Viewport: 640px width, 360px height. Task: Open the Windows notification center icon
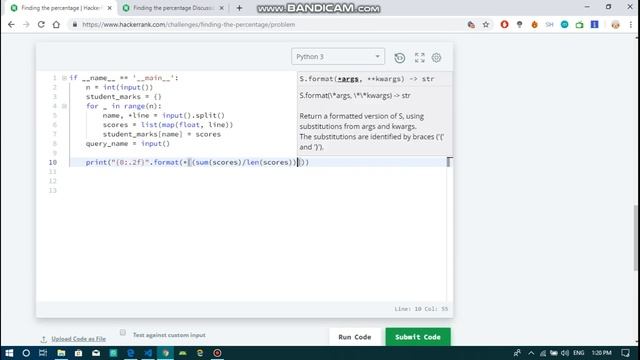pos(625,353)
